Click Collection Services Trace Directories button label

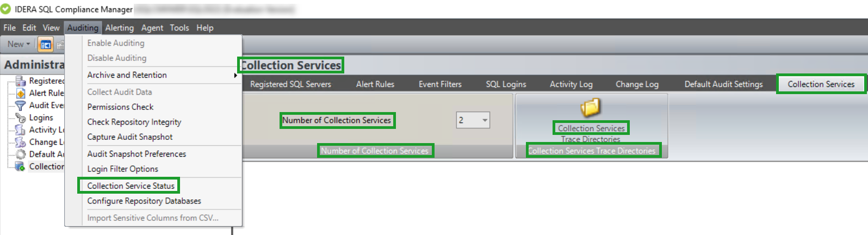click(x=591, y=134)
